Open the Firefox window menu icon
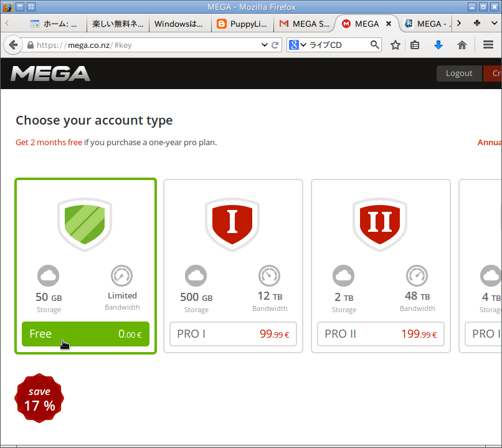This screenshot has width=502, height=448. pos(7,7)
